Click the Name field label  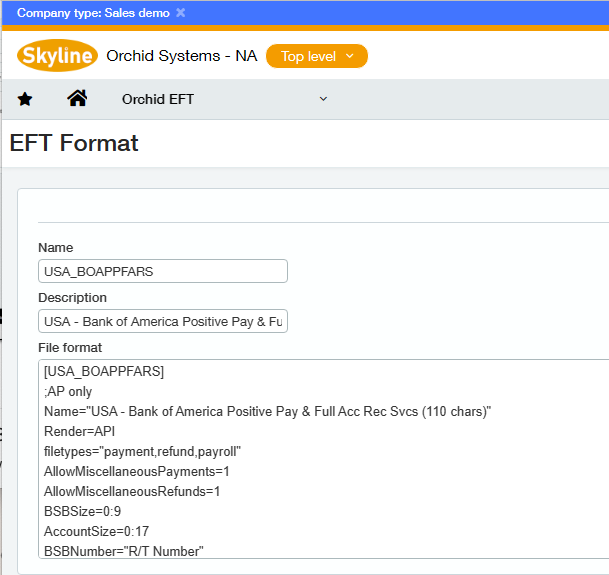56,247
